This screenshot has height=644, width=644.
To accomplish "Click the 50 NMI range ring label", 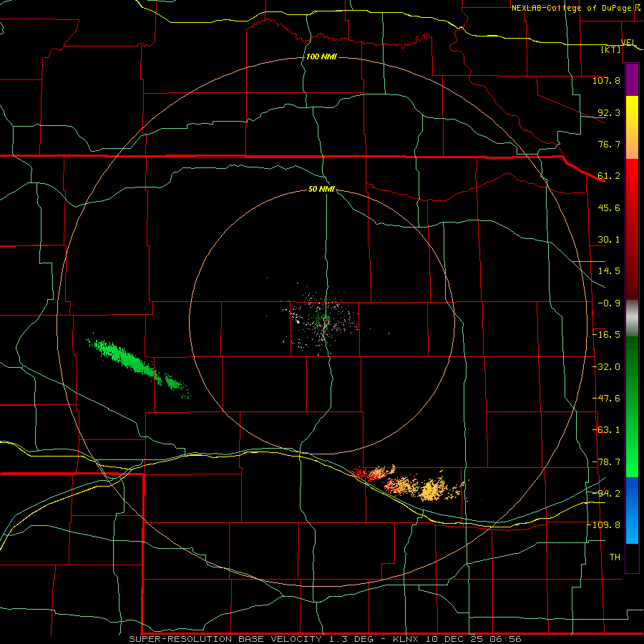I will [x=321, y=190].
